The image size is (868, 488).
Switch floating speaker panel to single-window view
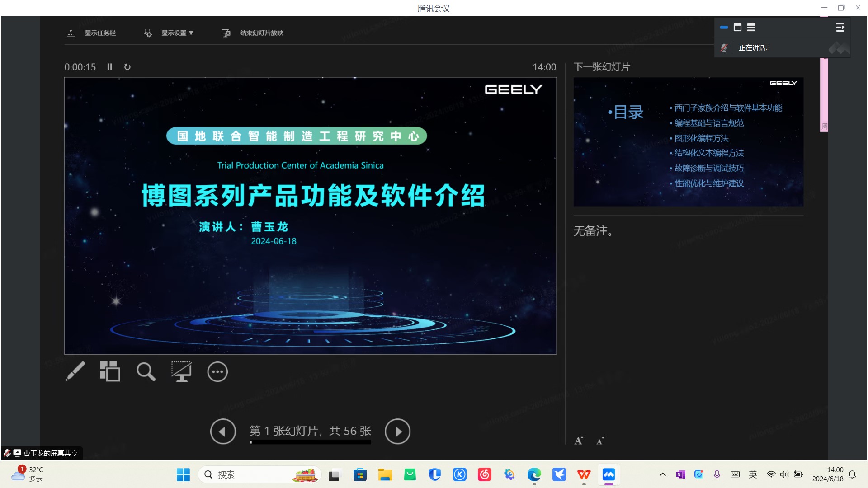(x=737, y=28)
